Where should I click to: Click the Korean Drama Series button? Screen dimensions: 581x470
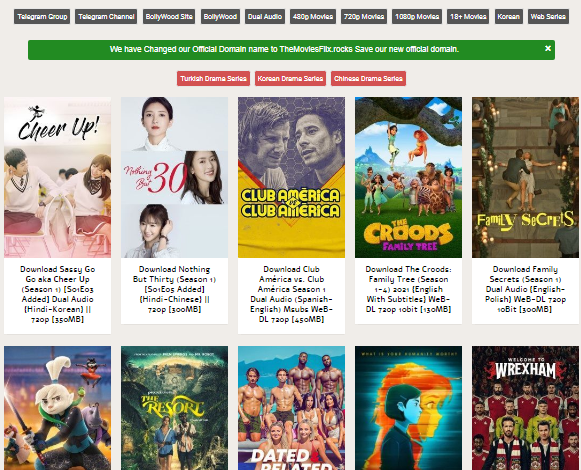pos(290,79)
